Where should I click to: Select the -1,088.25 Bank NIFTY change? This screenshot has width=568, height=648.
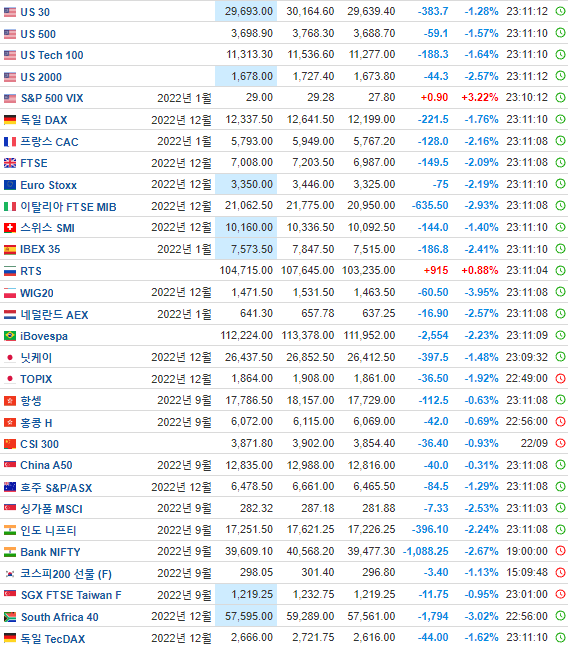(426, 551)
